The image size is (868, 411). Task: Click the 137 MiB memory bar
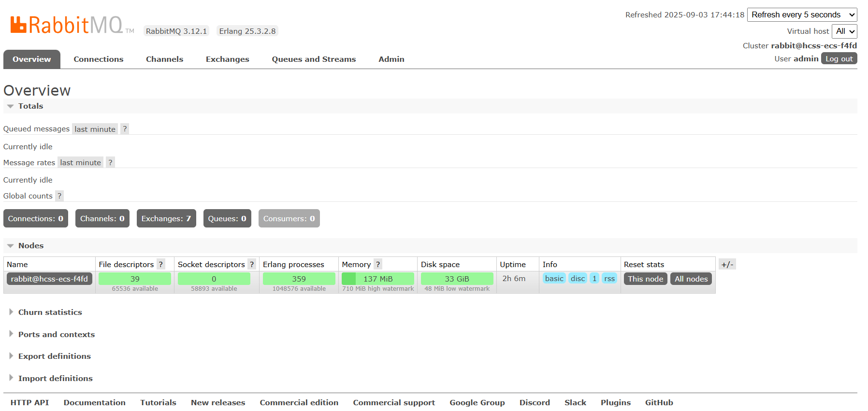pos(378,279)
